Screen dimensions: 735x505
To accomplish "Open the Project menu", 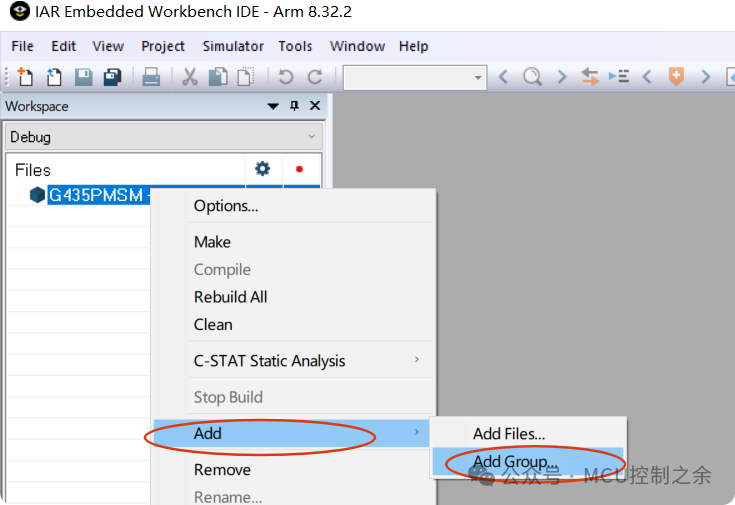I will [x=163, y=46].
